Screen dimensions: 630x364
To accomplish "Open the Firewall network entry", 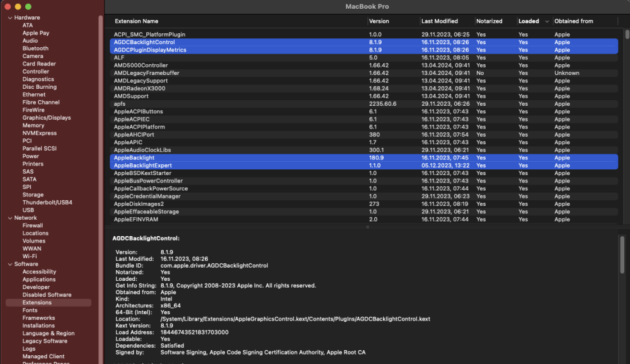I will 33,225.
